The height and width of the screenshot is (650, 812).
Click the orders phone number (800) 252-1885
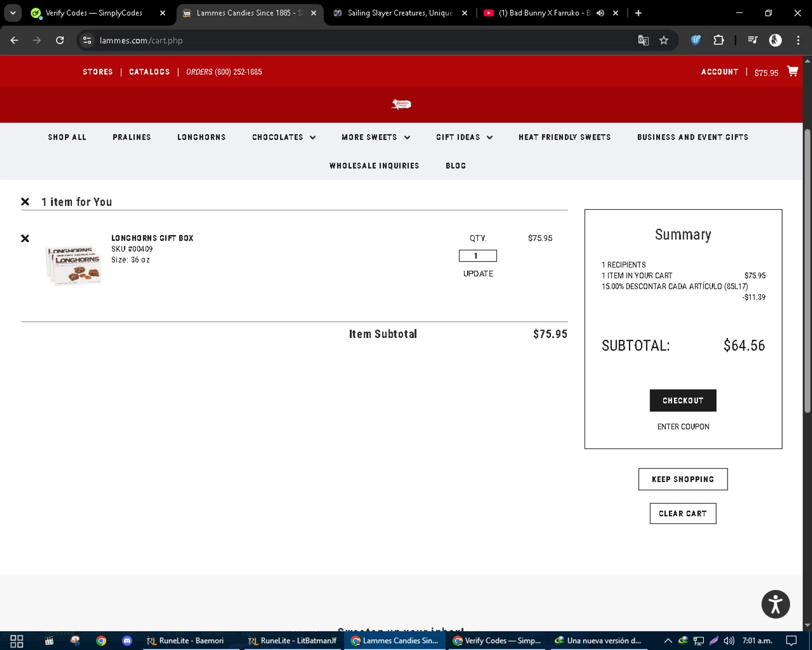click(238, 72)
